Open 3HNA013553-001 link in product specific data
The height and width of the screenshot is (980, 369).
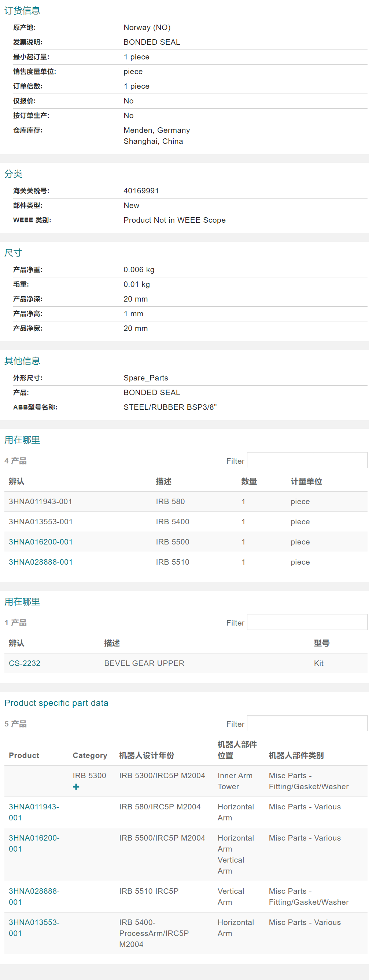34,928
